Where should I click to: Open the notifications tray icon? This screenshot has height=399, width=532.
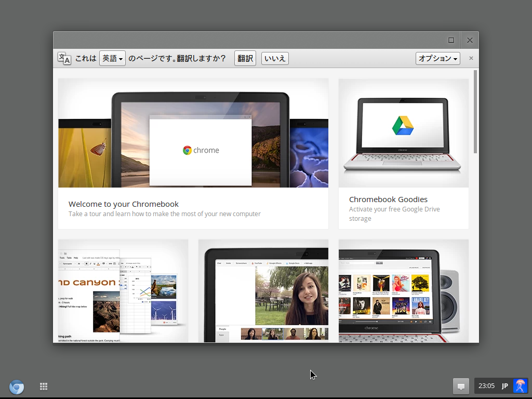point(461,386)
